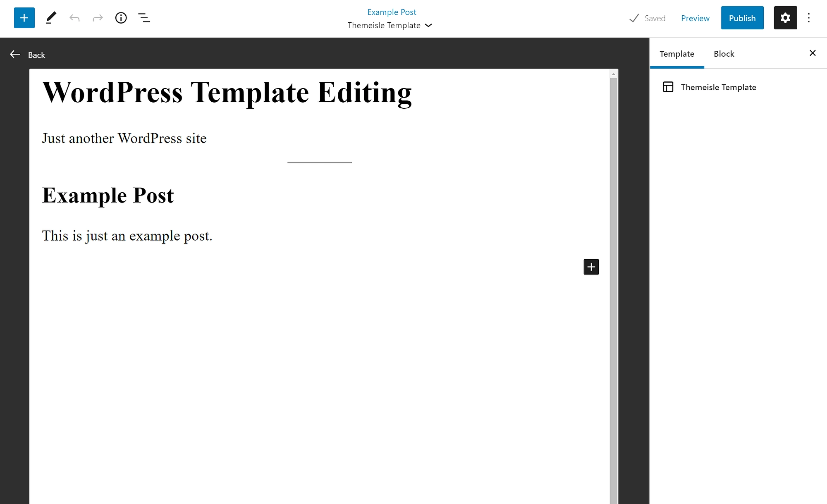
Task: Click the Add New Block (+) icon
Action: 24,18
